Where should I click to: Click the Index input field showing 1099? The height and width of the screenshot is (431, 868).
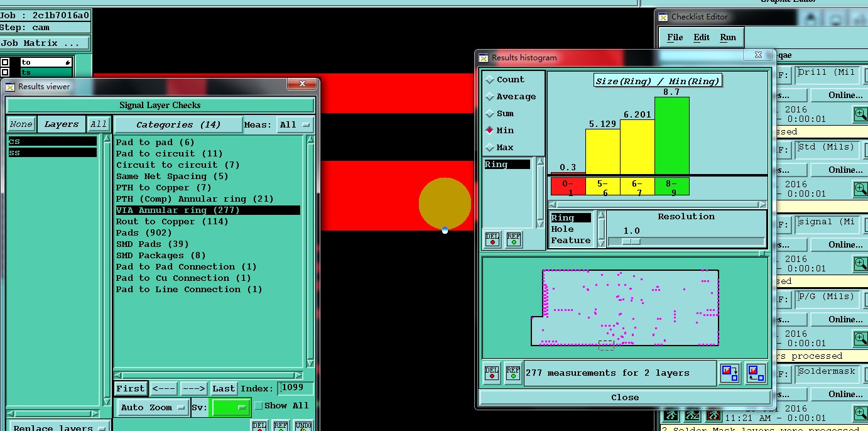pyautogui.click(x=295, y=388)
